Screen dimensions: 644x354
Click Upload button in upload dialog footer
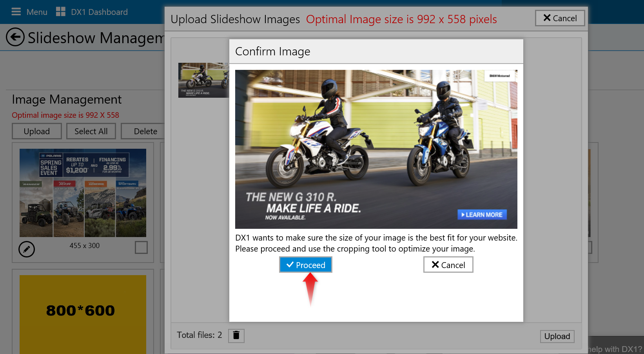coord(557,336)
